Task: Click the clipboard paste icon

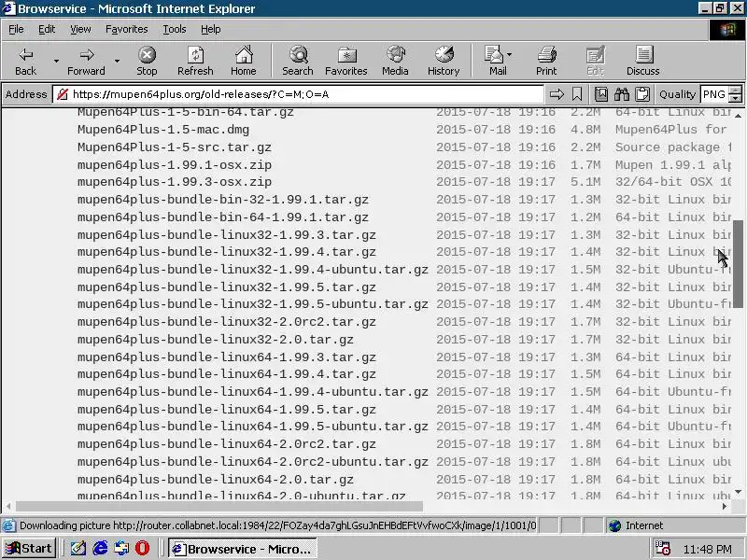Action: (642, 94)
